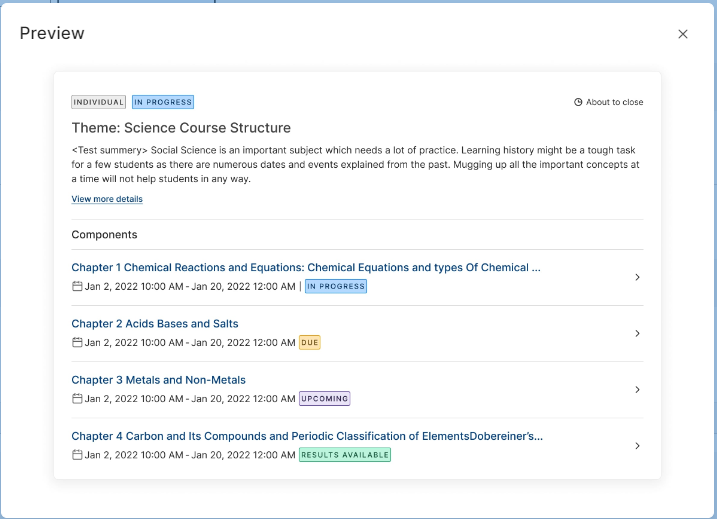Click the UPCOMING badge on Chapter 3
This screenshot has height=519, width=717.
pos(325,399)
